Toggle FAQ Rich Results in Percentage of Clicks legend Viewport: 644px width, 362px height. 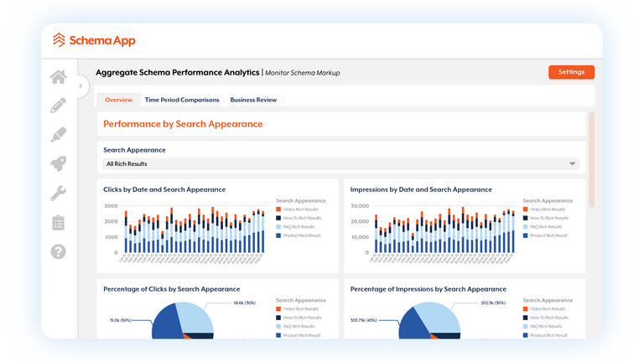296,326
